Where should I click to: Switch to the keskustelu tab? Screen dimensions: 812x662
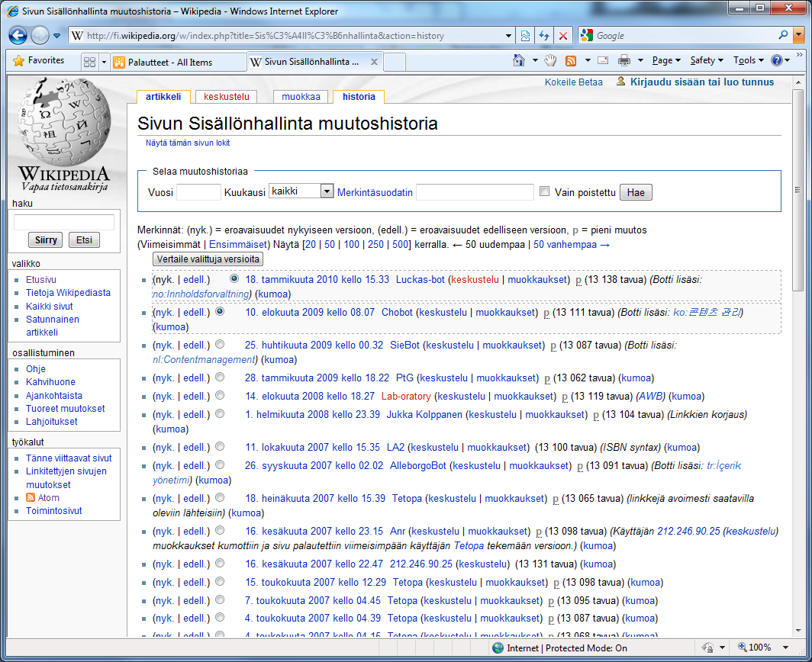click(227, 97)
